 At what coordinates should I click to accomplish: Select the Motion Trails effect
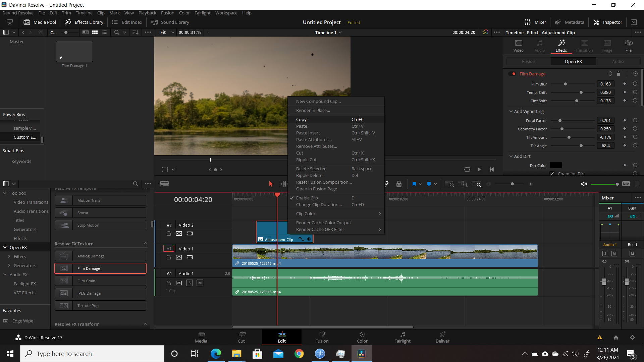[x=100, y=200]
